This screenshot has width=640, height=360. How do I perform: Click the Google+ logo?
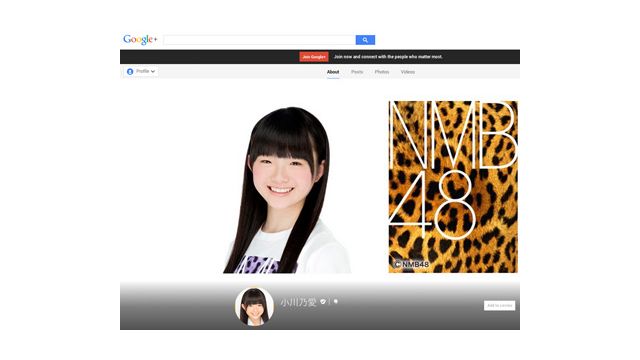[x=140, y=40]
